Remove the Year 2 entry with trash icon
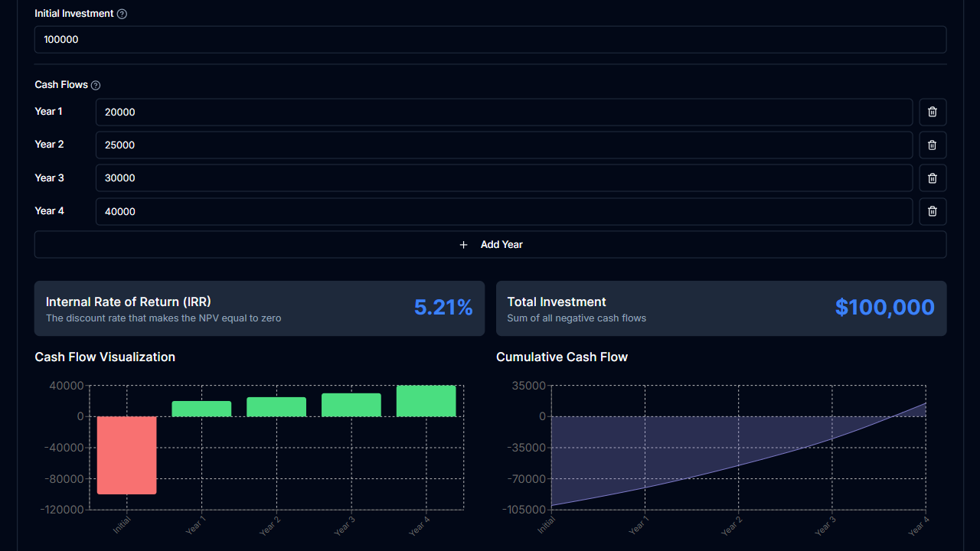980x551 pixels. [x=933, y=145]
